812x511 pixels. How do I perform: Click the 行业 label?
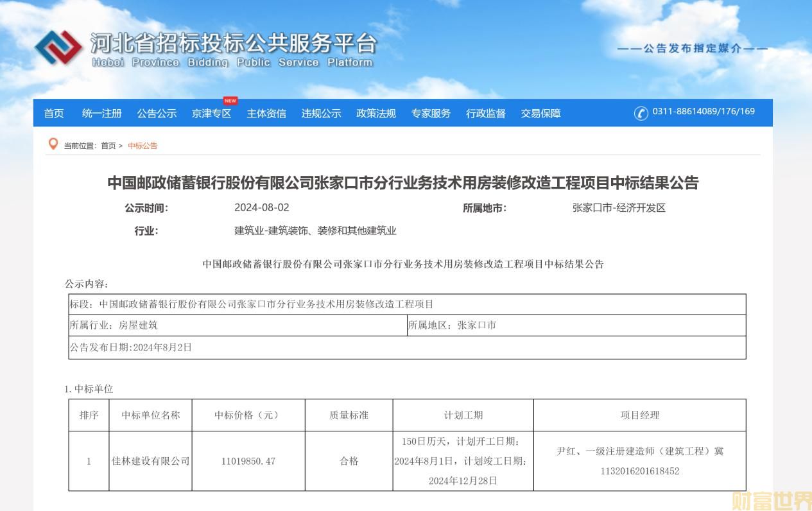146,231
